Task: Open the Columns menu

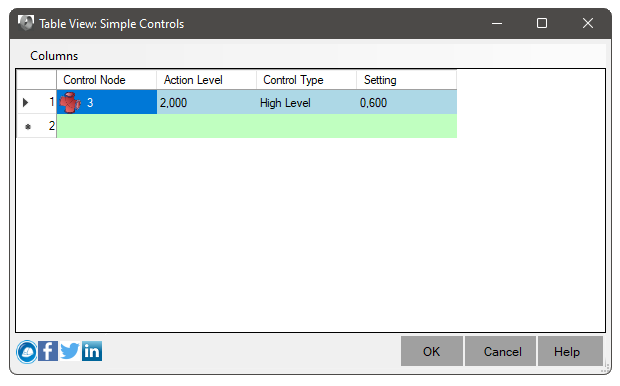Action: click(x=54, y=56)
